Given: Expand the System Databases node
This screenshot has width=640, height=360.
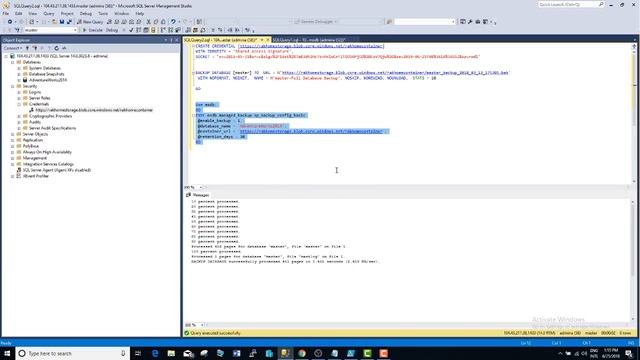Looking at the screenshot, I should click(19, 68).
